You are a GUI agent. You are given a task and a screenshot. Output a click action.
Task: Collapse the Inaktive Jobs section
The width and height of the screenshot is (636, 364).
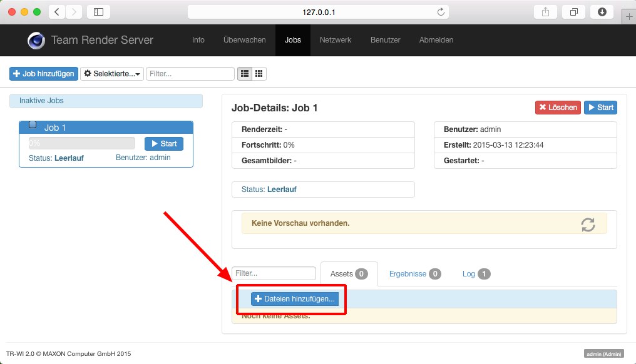(106, 101)
